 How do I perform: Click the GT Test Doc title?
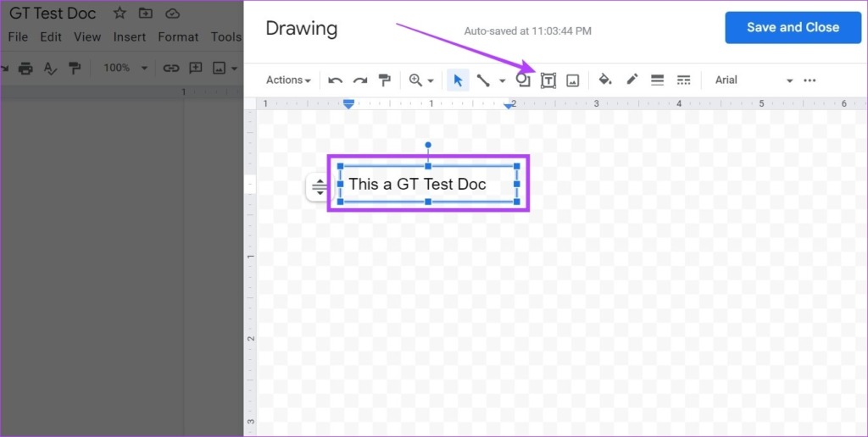(x=53, y=14)
